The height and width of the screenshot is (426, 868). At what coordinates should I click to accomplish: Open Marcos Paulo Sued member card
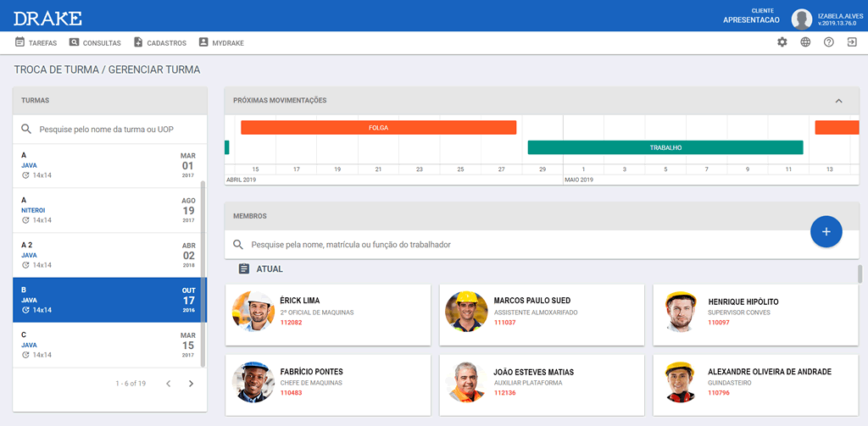[x=542, y=315]
